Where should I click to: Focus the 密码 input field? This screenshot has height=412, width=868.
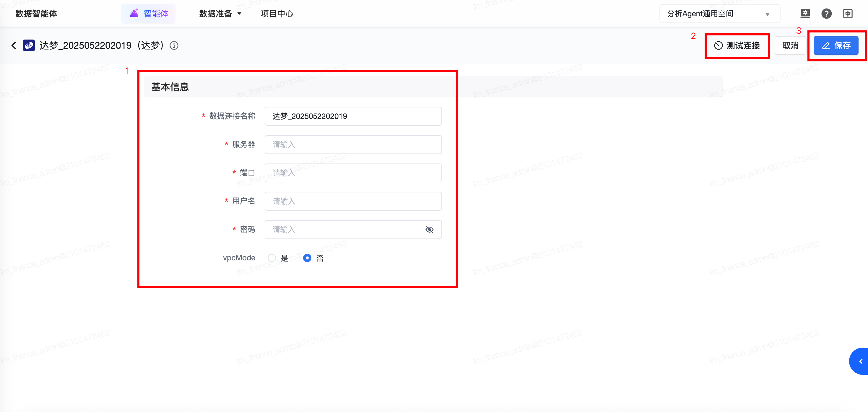click(x=353, y=230)
